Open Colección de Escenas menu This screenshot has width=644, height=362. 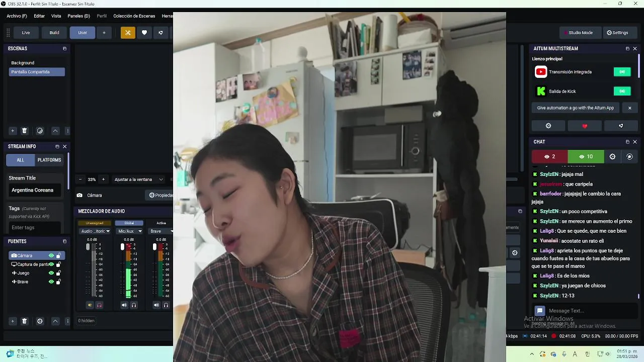click(134, 16)
